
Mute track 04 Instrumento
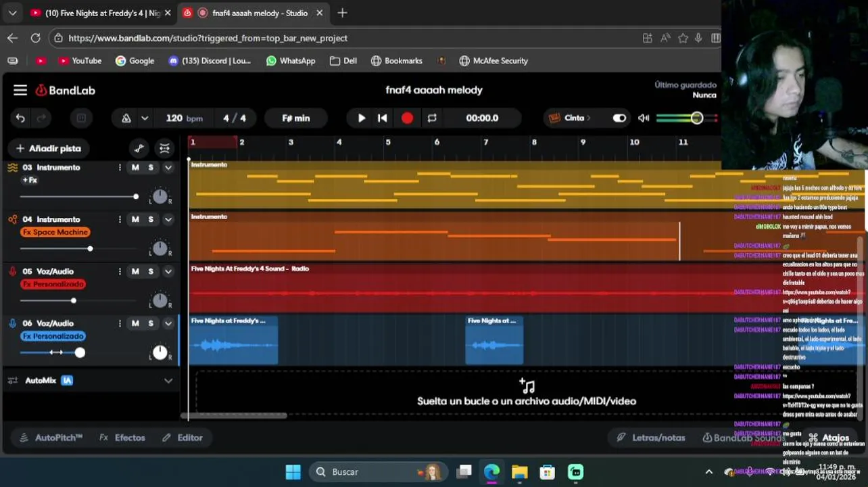coord(135,219)
